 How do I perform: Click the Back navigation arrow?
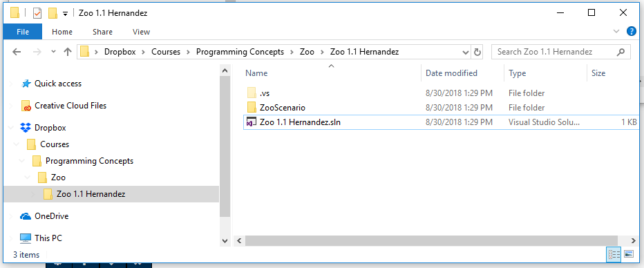coord(17,52)
